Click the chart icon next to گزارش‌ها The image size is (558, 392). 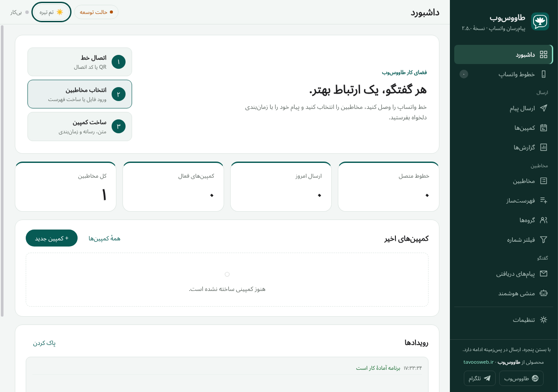(544, 147)
